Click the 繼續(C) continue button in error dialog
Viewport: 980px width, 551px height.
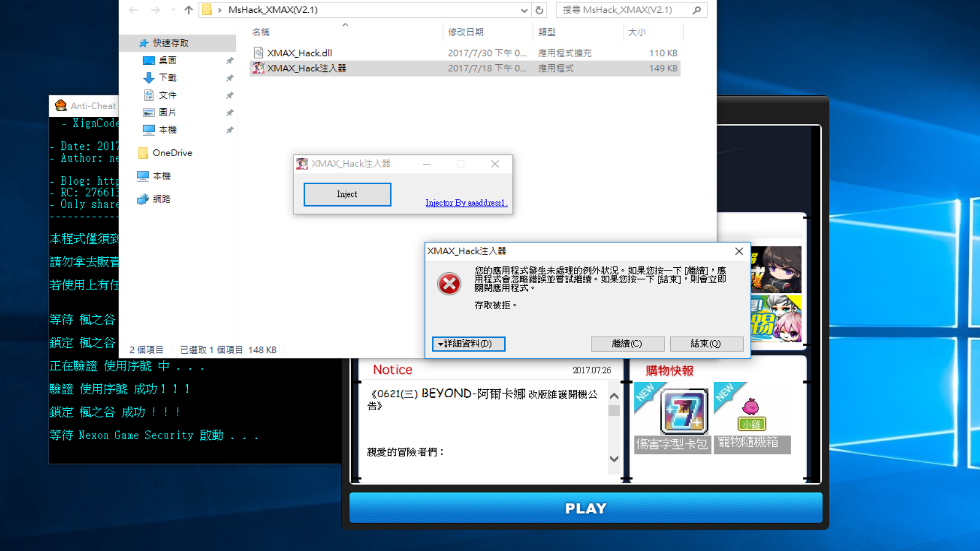tap(627, 344)
